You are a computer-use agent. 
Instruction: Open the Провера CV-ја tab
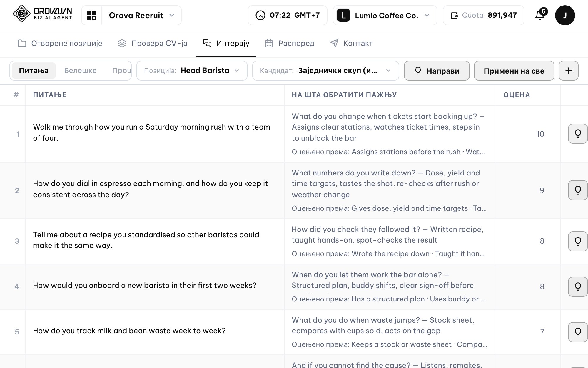coord(152,44)
